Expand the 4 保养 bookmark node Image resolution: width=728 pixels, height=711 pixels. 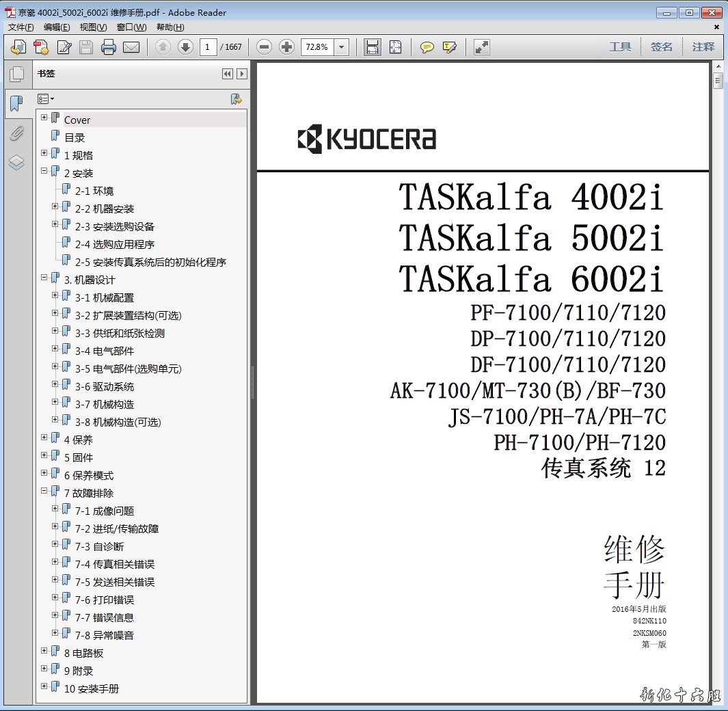pyautogui.click(x=44, y=438)
